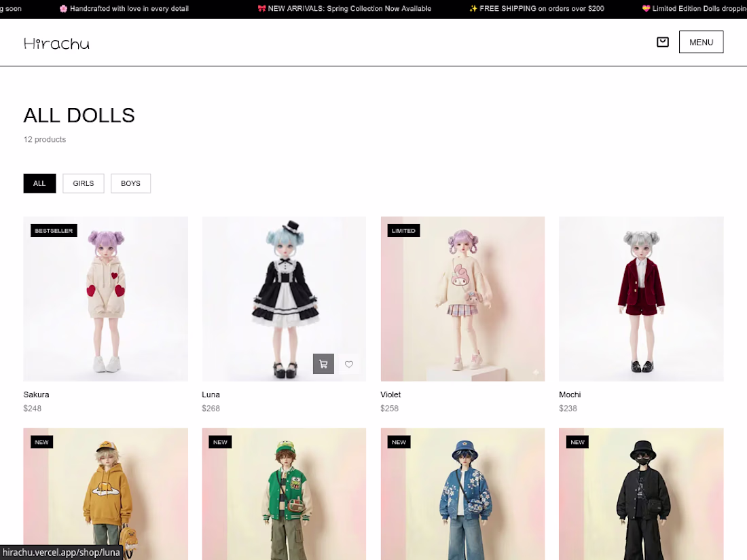Open the doll in yellow Gudetama hoodie

(106, 493)
